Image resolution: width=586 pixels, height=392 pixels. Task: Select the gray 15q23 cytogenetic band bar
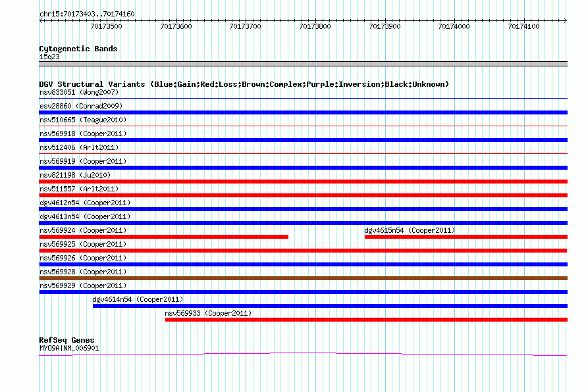coord(303,64)
